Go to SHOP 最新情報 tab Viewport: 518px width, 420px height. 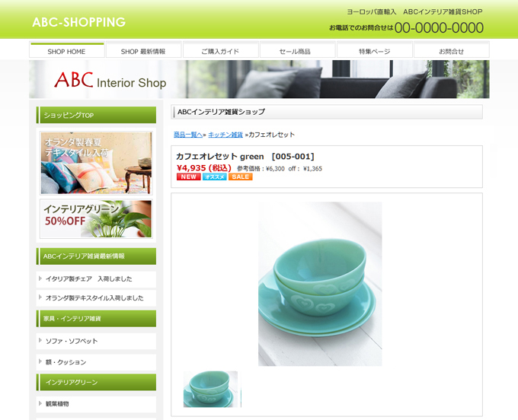143,50
